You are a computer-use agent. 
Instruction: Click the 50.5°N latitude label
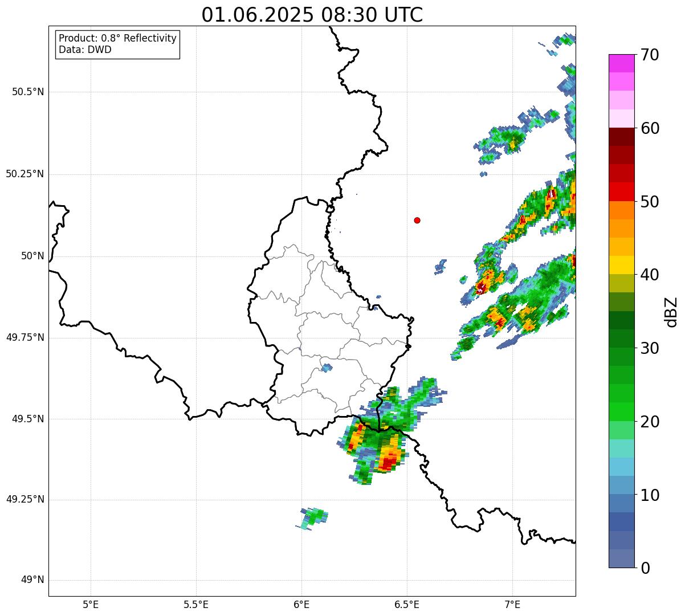(28, 92)
